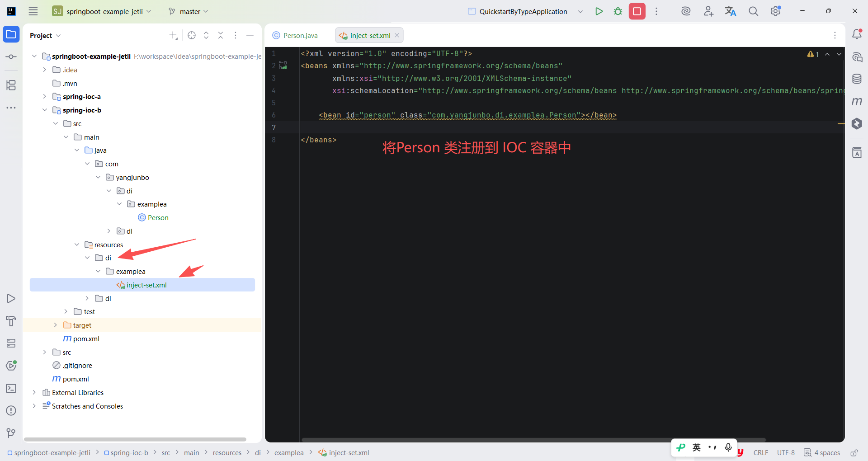
Task: Go to next highlighted problem arrow
Action: [839, 54]
